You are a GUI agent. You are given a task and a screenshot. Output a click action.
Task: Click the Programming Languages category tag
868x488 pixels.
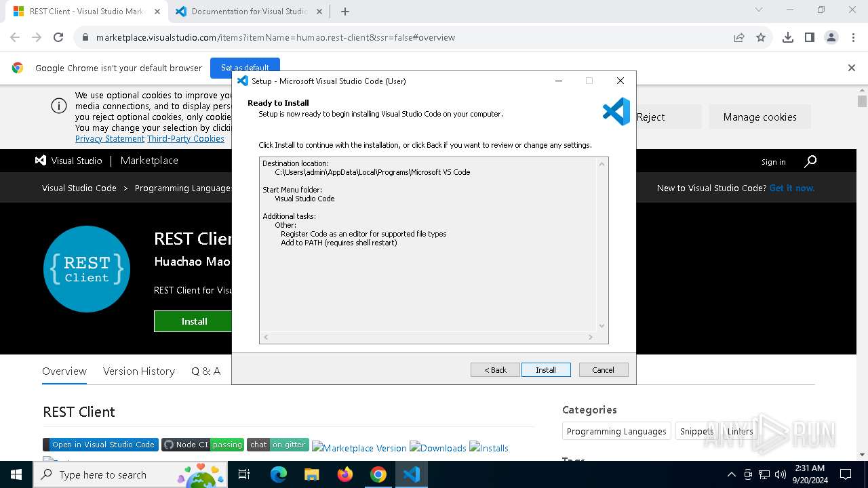(616, 431)
